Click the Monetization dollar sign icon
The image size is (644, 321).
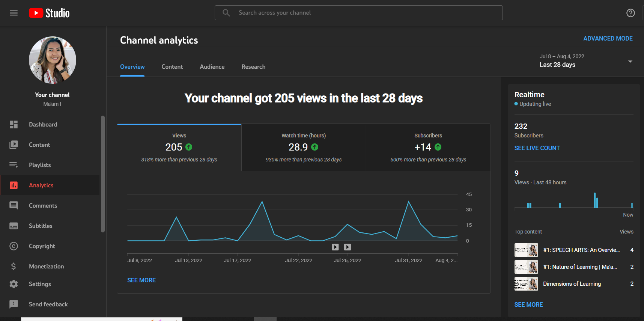(14, 266)
